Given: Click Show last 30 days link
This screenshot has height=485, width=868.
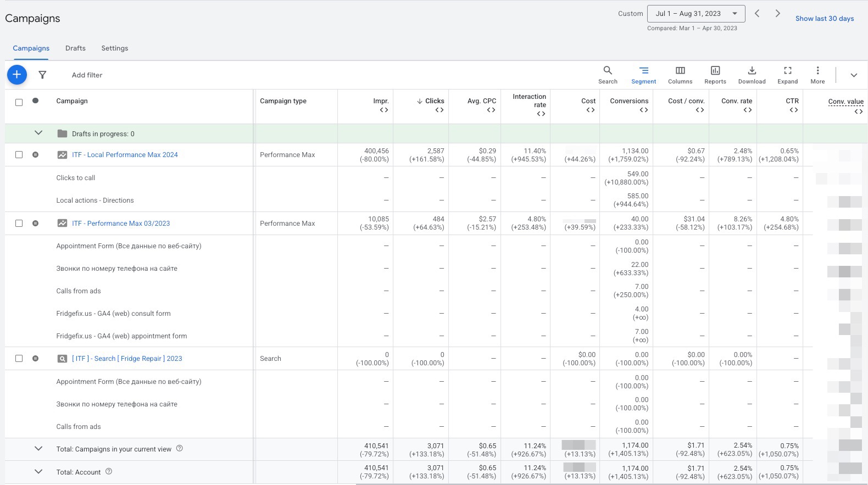Looking at the screenshot, I should pyautogui.click(x=824, y=19).
